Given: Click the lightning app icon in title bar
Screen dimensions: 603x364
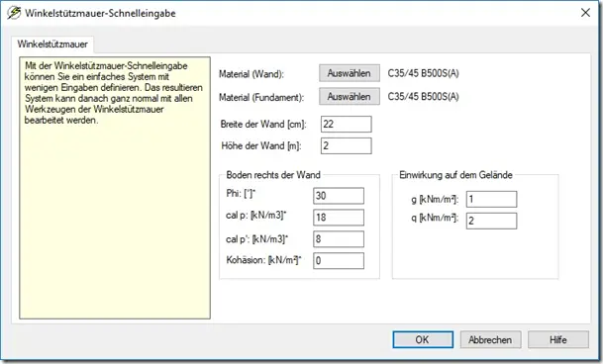Looking at the screenshot, I should tap(14, 13).
